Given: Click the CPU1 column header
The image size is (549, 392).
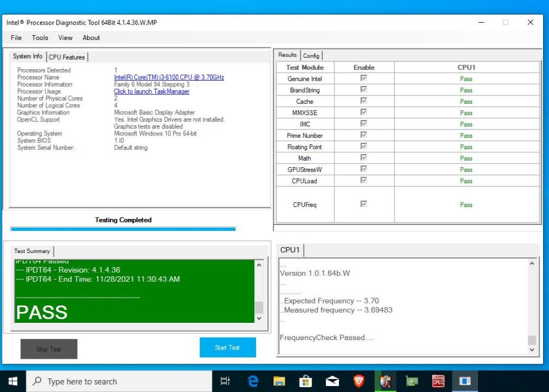Looking at the screenshot, I should [467, 67].
